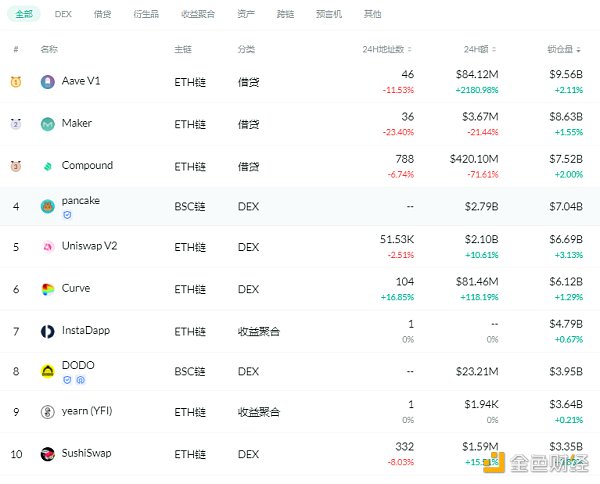Open the Compound project link

coord(87,166)
